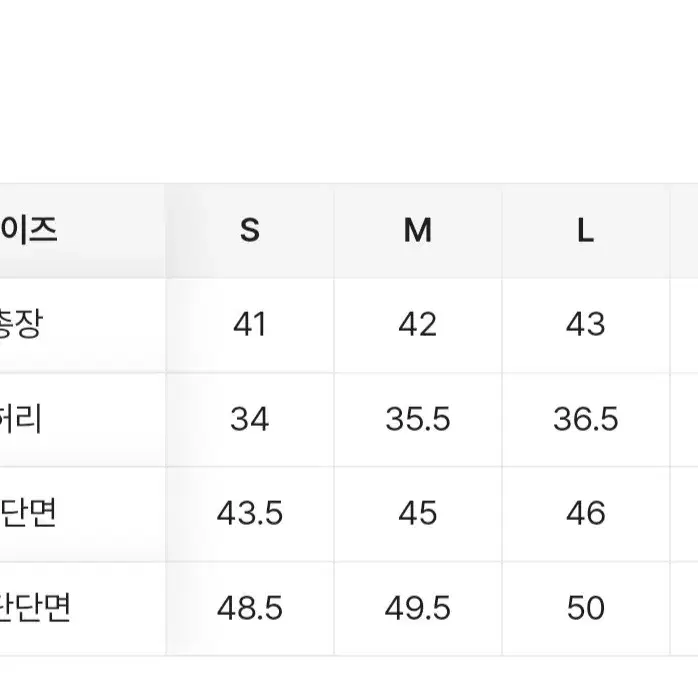The image size is (698, 698).
Task: Select the M size column header
Action: [418, 231]
